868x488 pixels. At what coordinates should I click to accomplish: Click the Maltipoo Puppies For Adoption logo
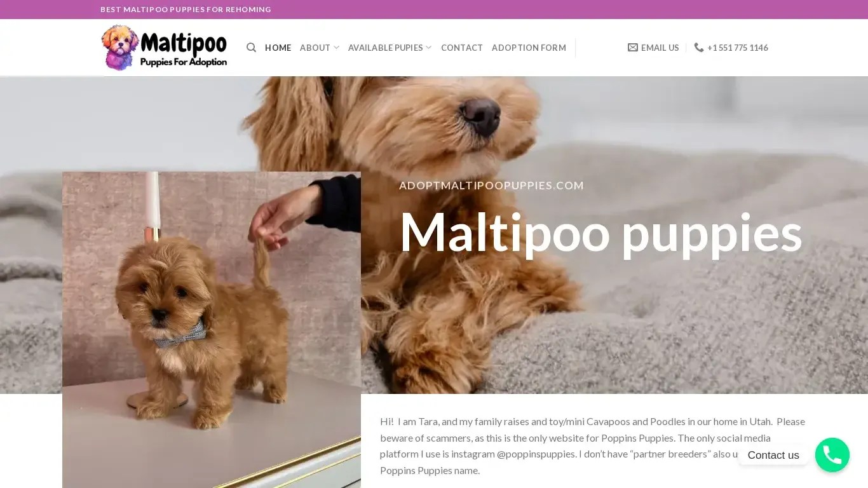coord(164,48)
